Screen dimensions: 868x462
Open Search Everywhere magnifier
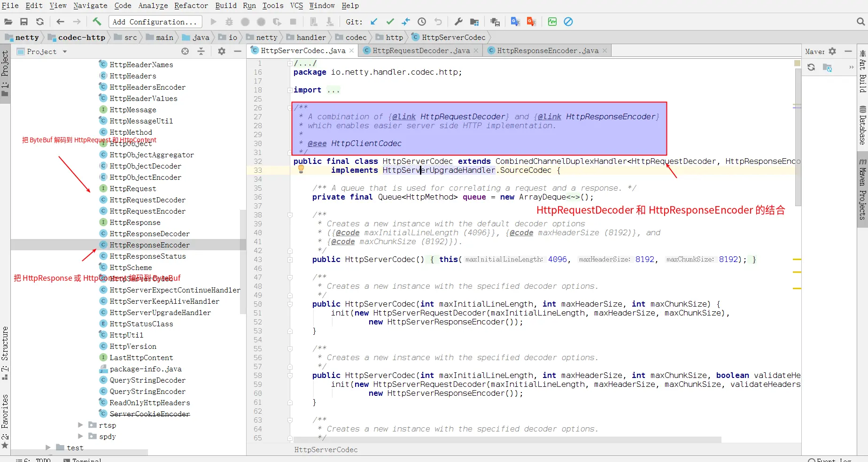tap(860, 22)
